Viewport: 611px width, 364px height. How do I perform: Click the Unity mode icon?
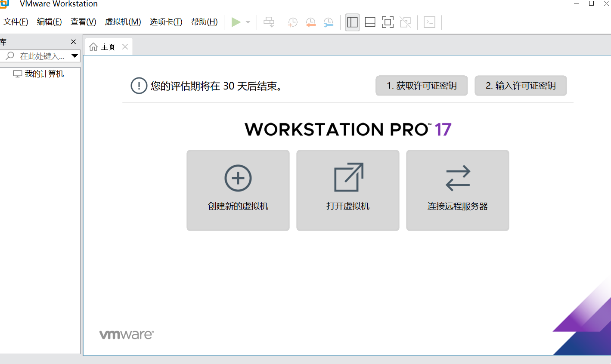[x=406, y=22]
